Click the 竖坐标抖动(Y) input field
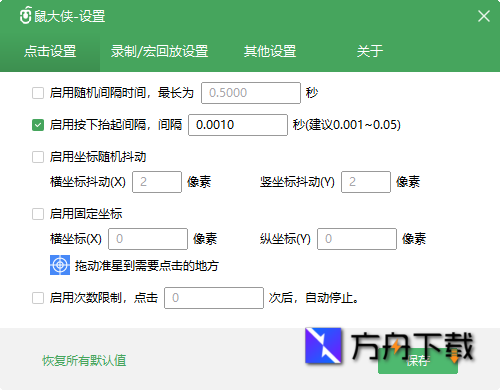This screenshot has width=500, height=390. point(366,182)
